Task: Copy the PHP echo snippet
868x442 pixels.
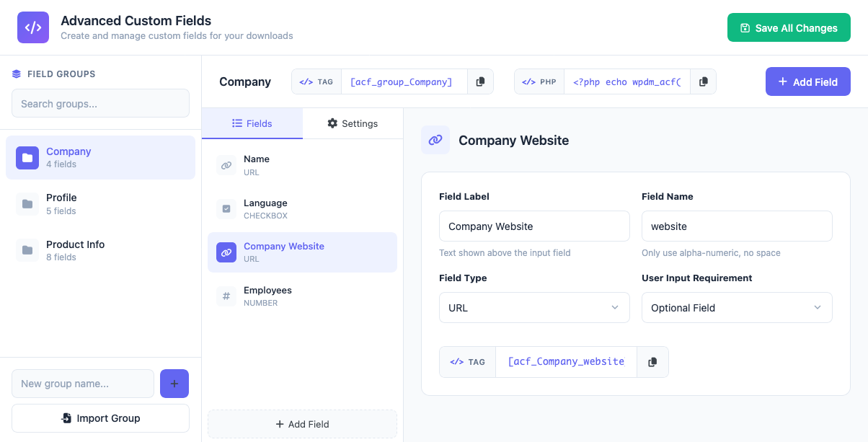Action: point(703,81)
